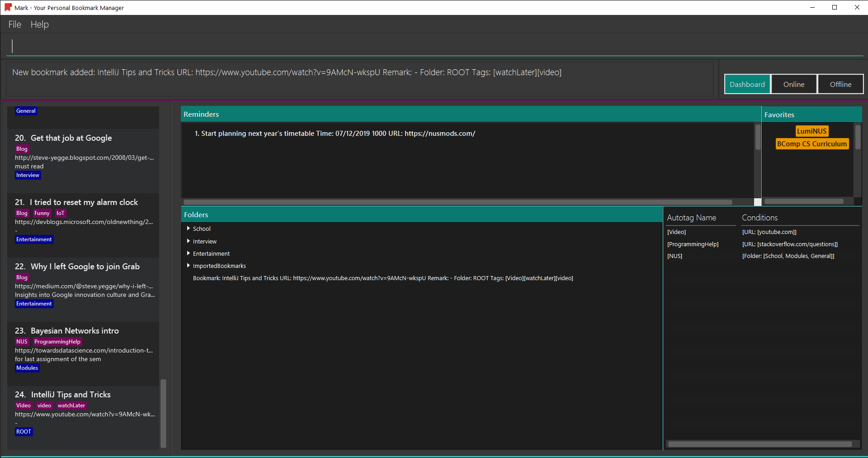Click the Reminders horizontal scrollbar
This screenshot has width=868, height=458.
(x=458, y=202)
